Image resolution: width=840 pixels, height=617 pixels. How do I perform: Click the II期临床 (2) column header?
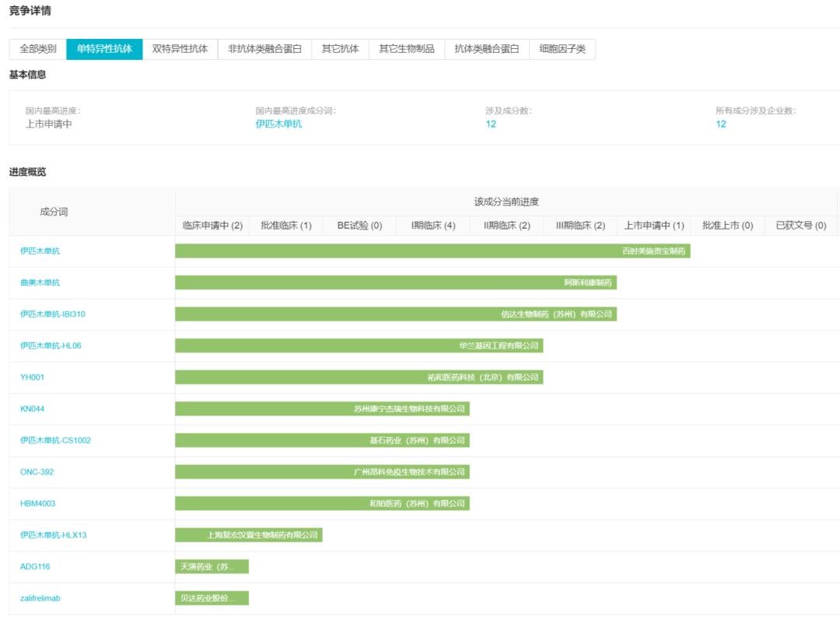(x=507, y=226)
